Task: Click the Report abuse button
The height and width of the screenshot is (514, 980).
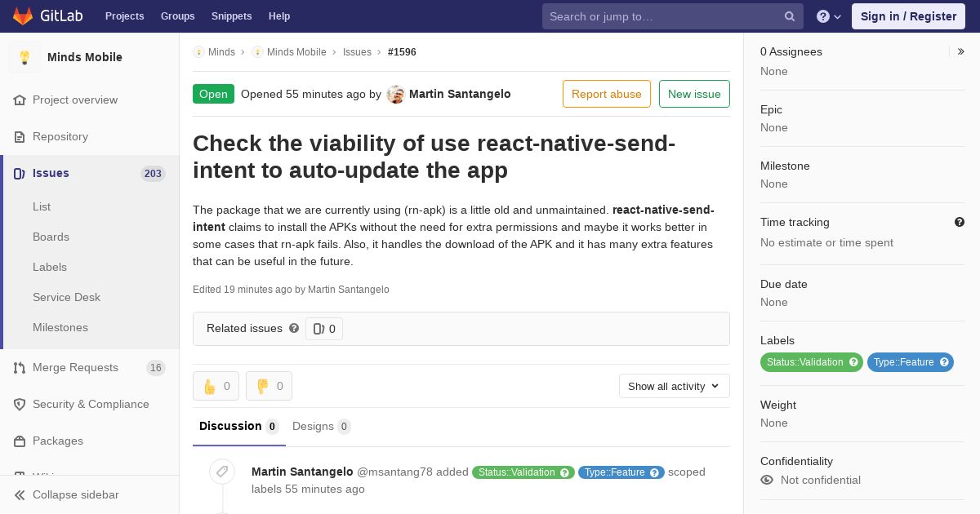Action: pos(607,94)
